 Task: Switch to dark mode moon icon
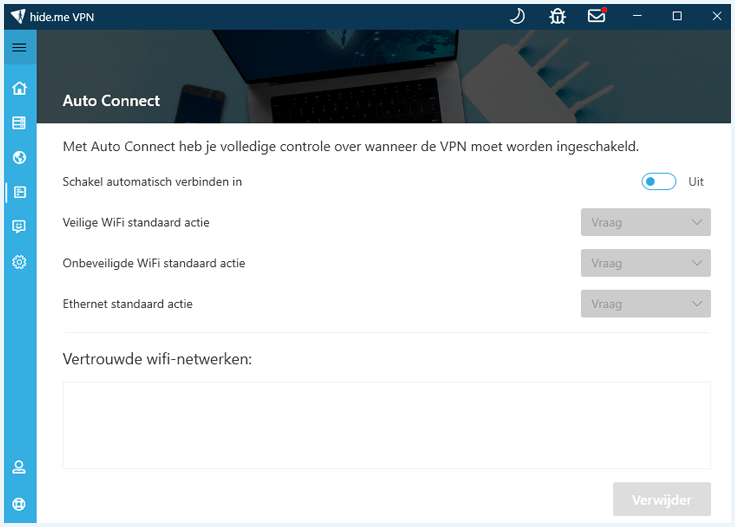pyautogui.click(x=517, y=16)
